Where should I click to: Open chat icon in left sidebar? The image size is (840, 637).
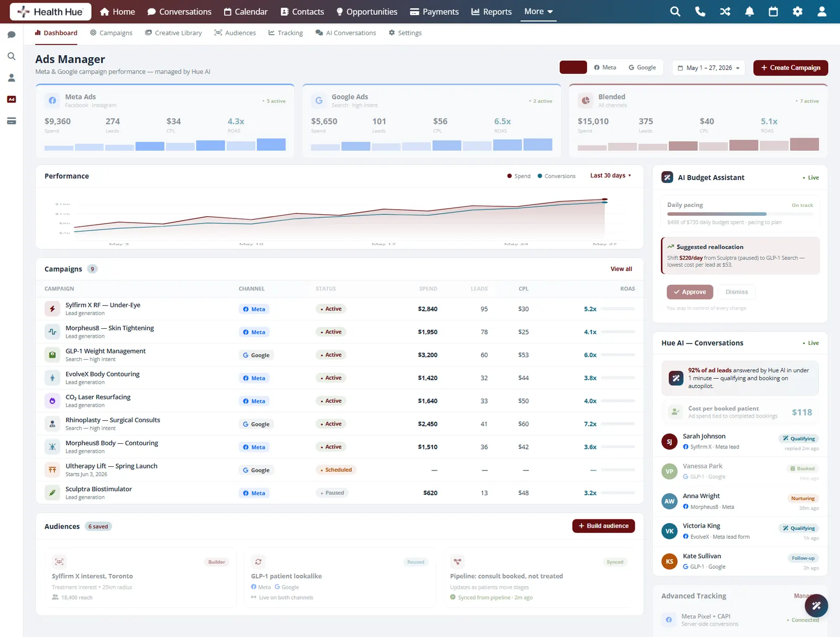click(12, 35)
